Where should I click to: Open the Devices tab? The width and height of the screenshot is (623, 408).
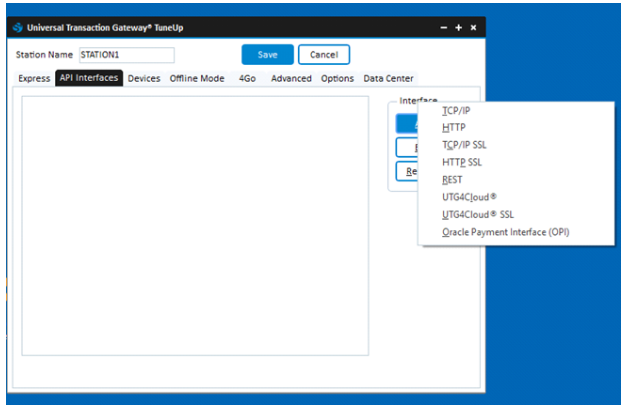pyautogui.click(x=144, y=78)
